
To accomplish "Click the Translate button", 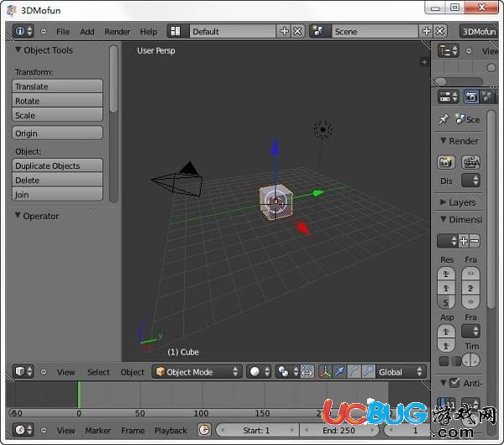I will [57, 86].
